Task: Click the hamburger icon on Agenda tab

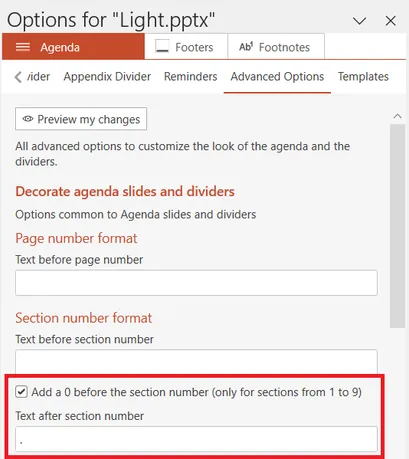Action: pyautogui.click(x=23, y=47)
